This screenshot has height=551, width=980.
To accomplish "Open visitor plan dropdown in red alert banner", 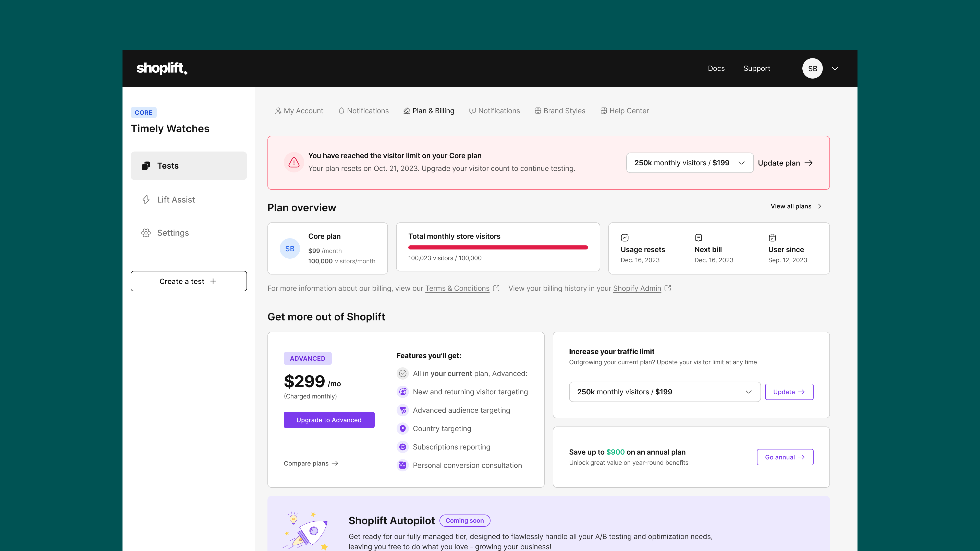I will coord(689,163).
